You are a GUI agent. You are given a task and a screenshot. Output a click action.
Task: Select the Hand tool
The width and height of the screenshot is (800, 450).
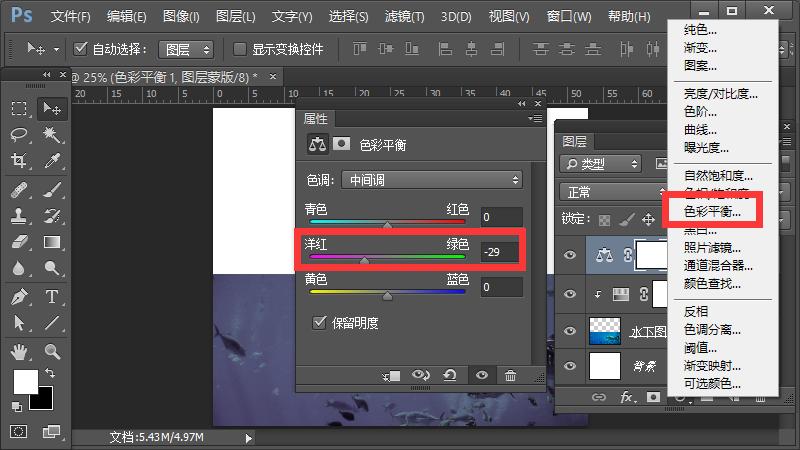coord(19,352)
